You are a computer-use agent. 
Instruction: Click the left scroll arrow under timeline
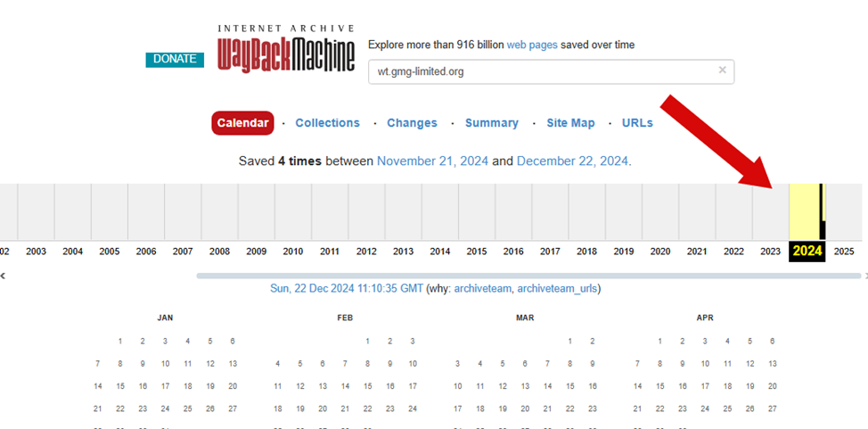click(x=2, y=276)
